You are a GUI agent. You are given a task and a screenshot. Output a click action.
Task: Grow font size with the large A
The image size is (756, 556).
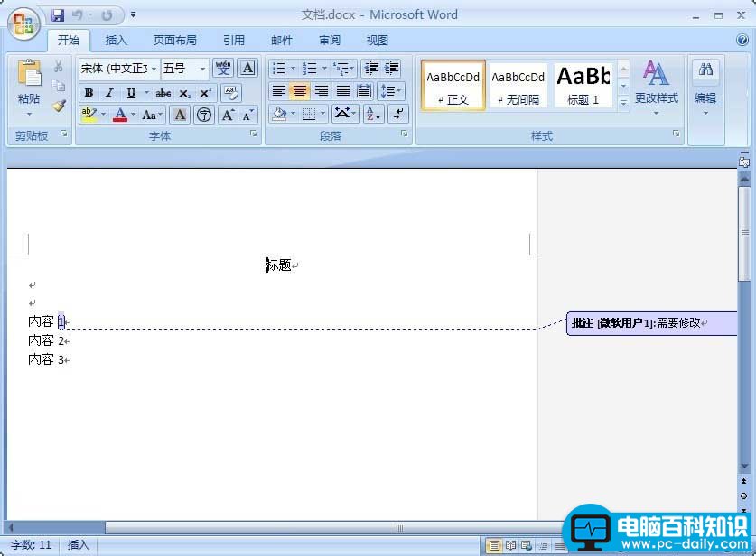point(228,115)
